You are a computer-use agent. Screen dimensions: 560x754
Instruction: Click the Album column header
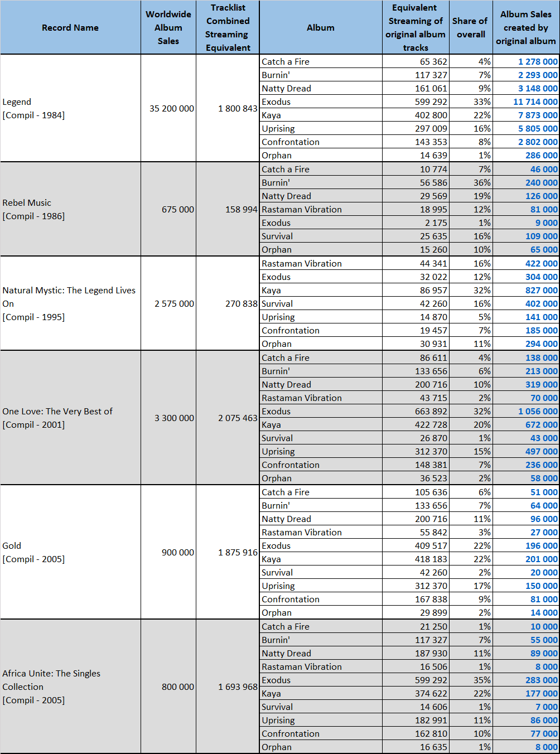pyautogui.click(x=321, y=27)
